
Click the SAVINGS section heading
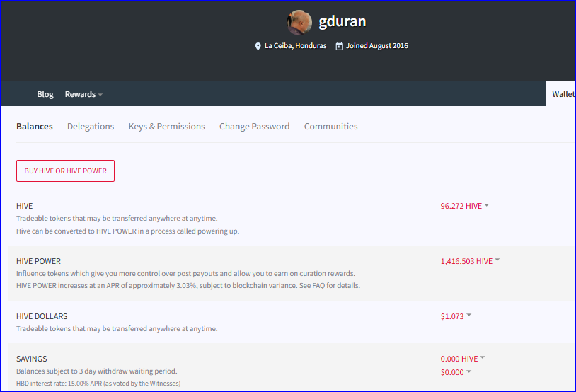pyautogui.click(x=32, y=359)
